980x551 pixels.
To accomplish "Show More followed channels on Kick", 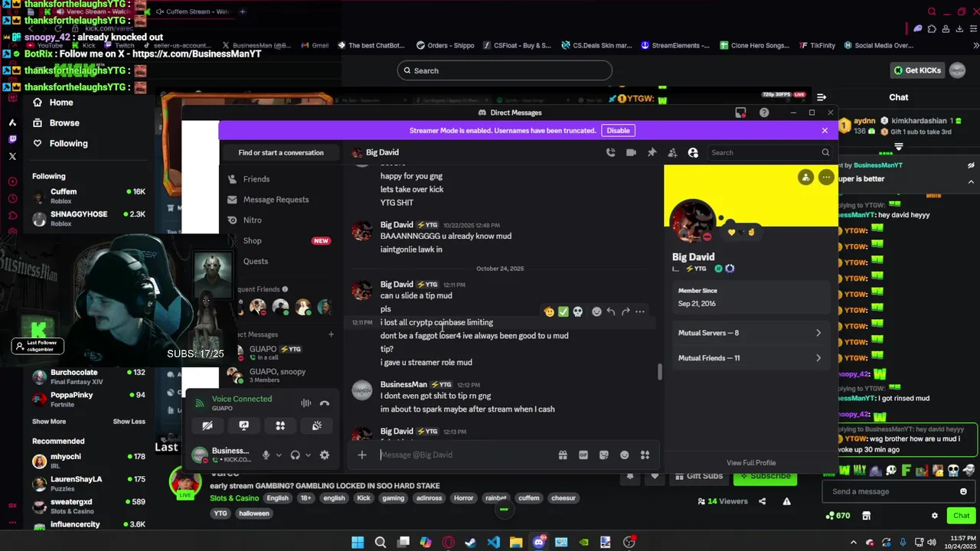I will coord(49,422).
